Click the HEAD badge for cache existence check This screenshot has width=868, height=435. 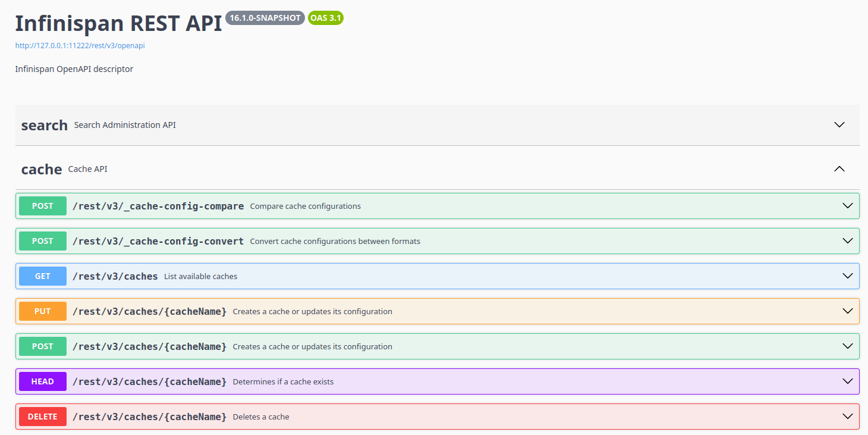click(42, 381)
